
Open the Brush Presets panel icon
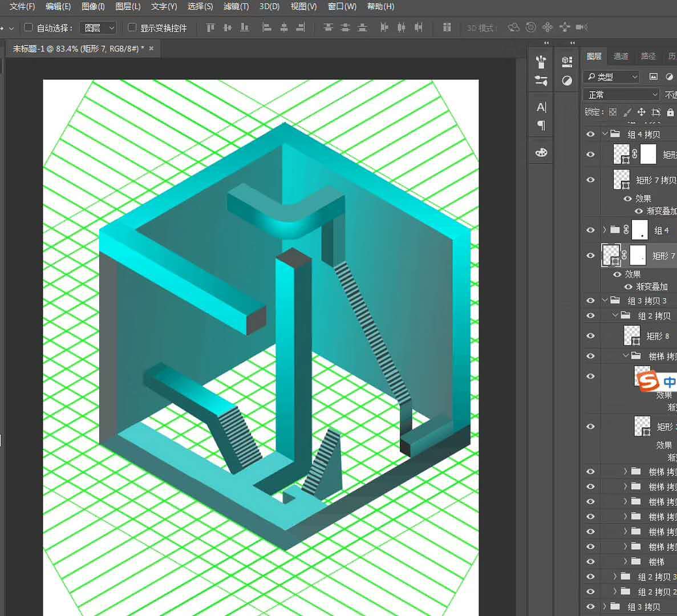[541, 62]
